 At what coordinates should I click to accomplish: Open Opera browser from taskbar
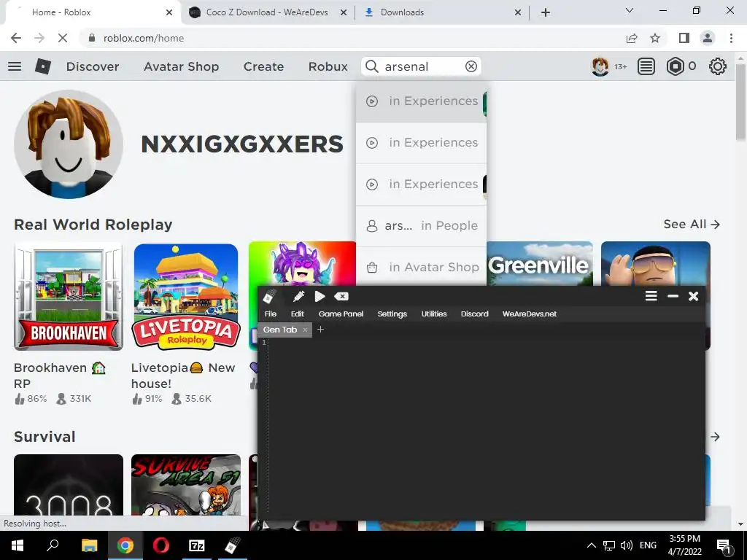[161, 545]
